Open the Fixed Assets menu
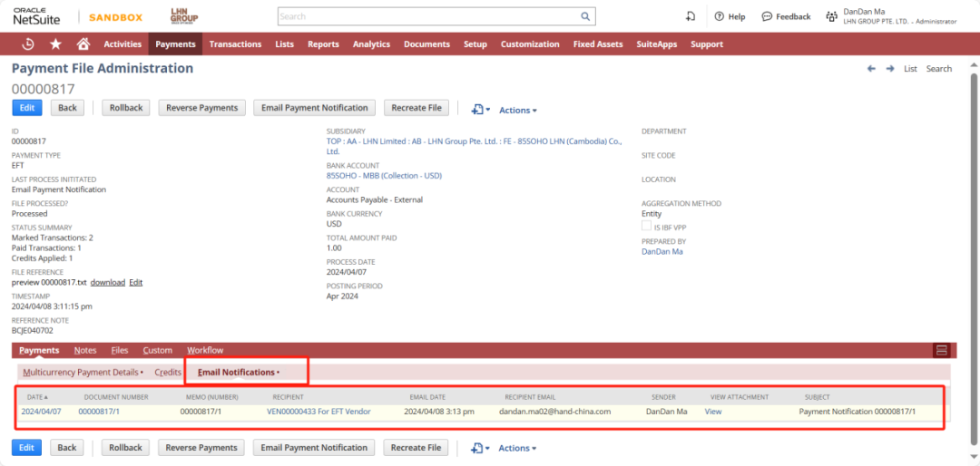The height and width of the screenshot is (466, 980). 598,44
